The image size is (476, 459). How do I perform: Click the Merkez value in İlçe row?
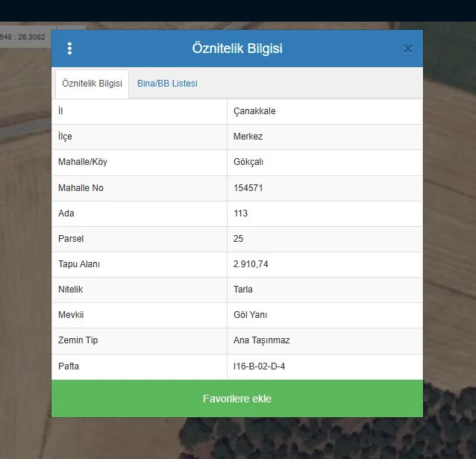click(x=248, y=137)
